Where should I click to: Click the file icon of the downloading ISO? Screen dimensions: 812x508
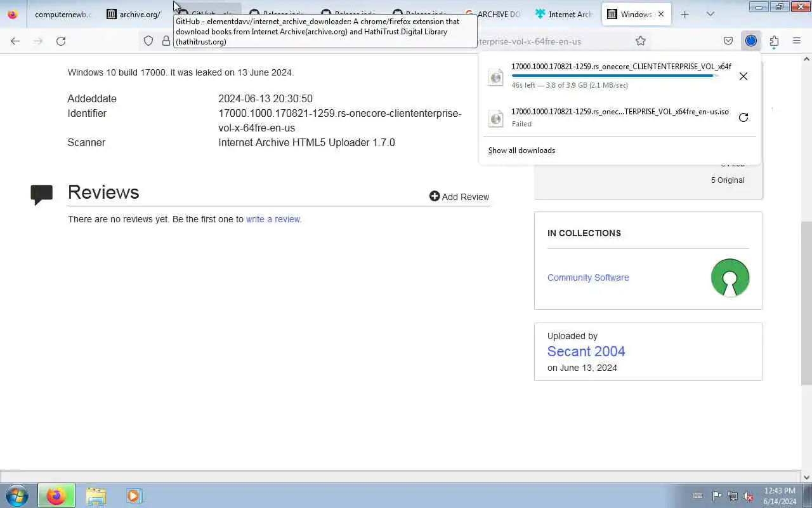coord(496,77)
